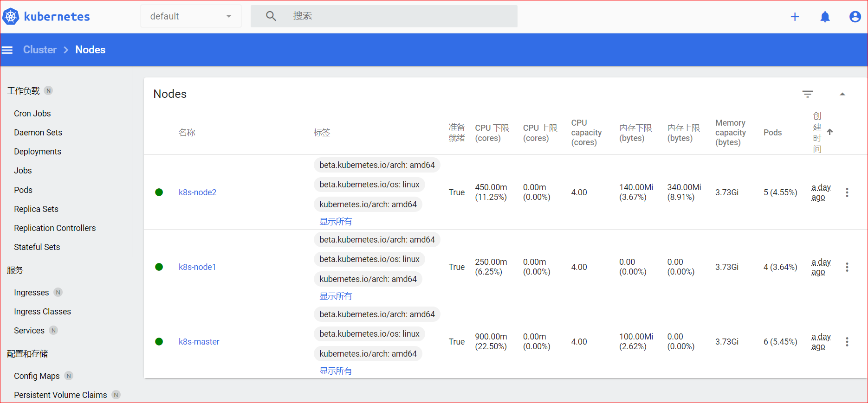The width and height of the screenshot is (868, 403).
Task: Show all labels for k8s-master
Action: point(336,371)
